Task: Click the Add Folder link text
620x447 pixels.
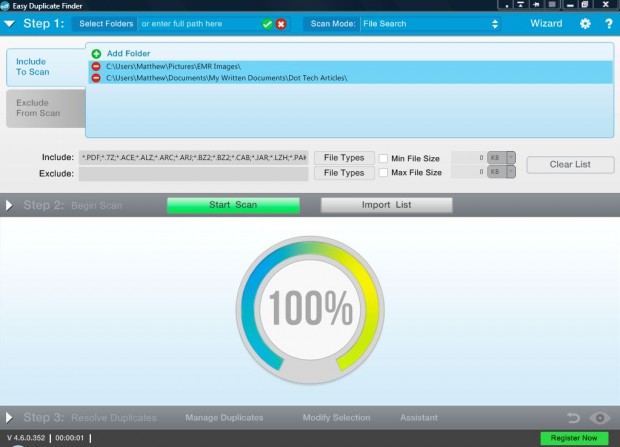Action: pyautogui.click(x=129, y=53)
